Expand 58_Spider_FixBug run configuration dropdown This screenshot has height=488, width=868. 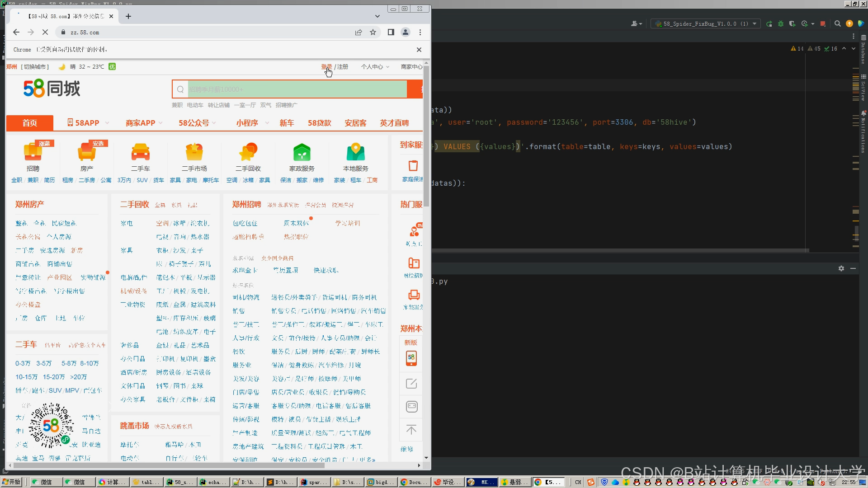click(705, 24)
